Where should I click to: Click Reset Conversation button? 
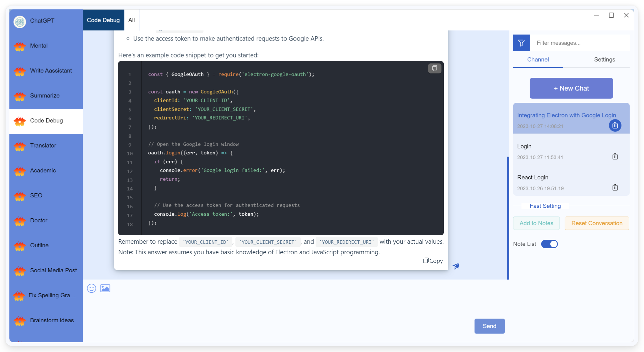click(x=597, y=223)
